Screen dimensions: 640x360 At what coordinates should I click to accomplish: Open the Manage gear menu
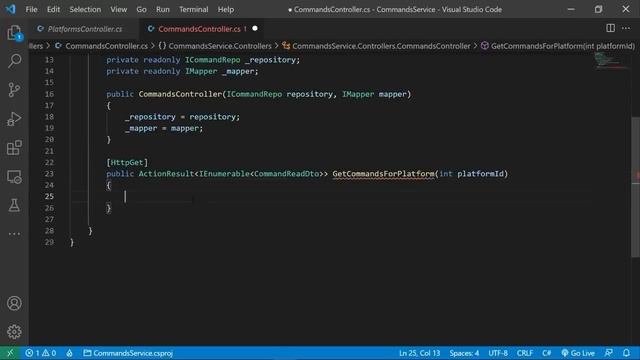coord(14,331)
